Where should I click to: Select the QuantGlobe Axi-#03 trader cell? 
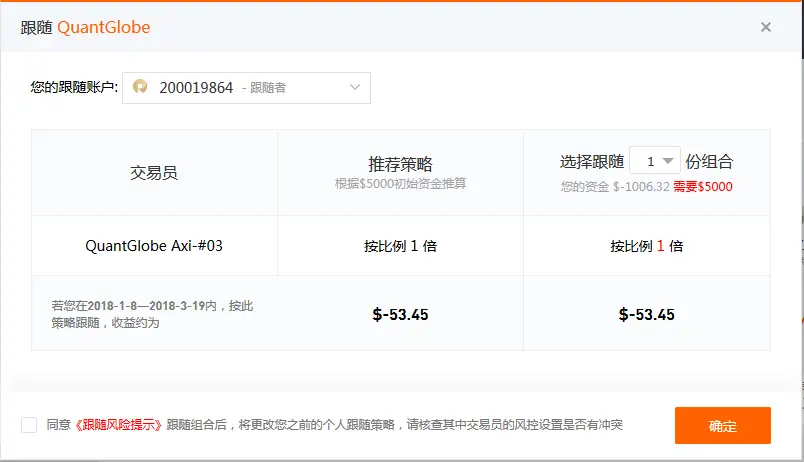coord(154,246)
